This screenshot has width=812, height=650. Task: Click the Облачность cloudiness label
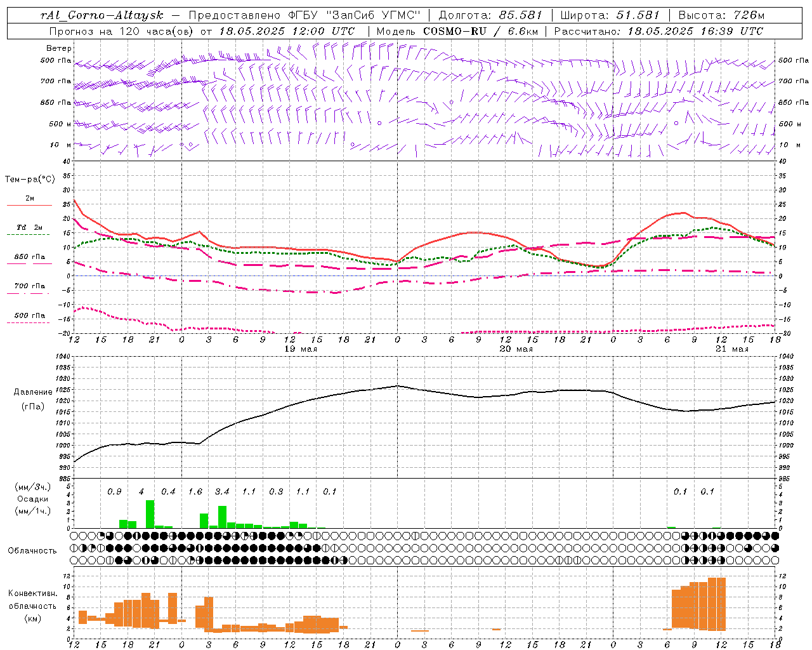click(32, 551)
